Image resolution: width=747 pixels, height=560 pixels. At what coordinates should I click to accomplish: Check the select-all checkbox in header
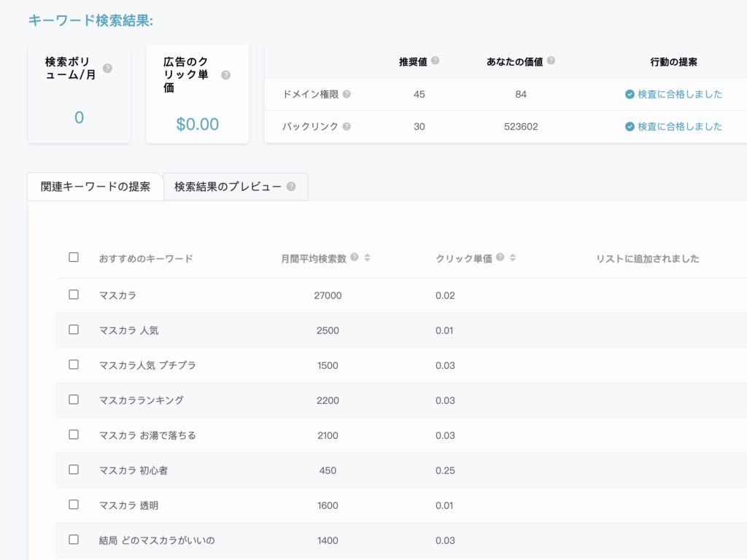pyautogui.click(x=73, y=257)
